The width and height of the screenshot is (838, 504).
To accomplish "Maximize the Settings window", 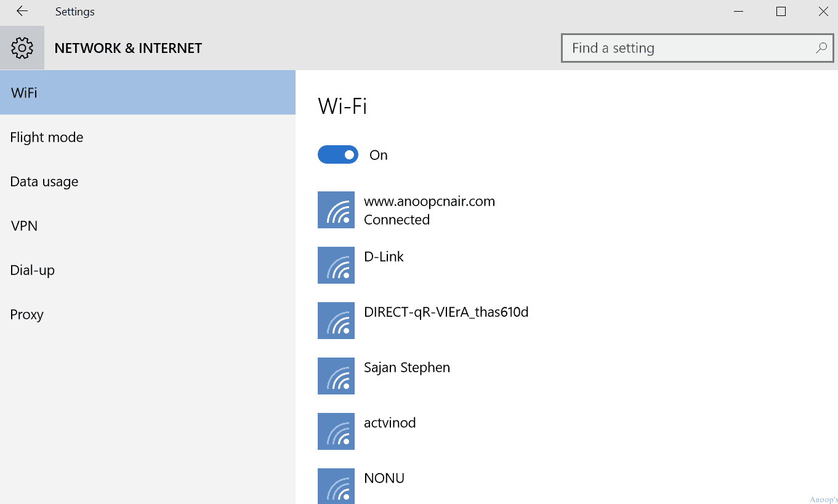I will tap(781, 11).
